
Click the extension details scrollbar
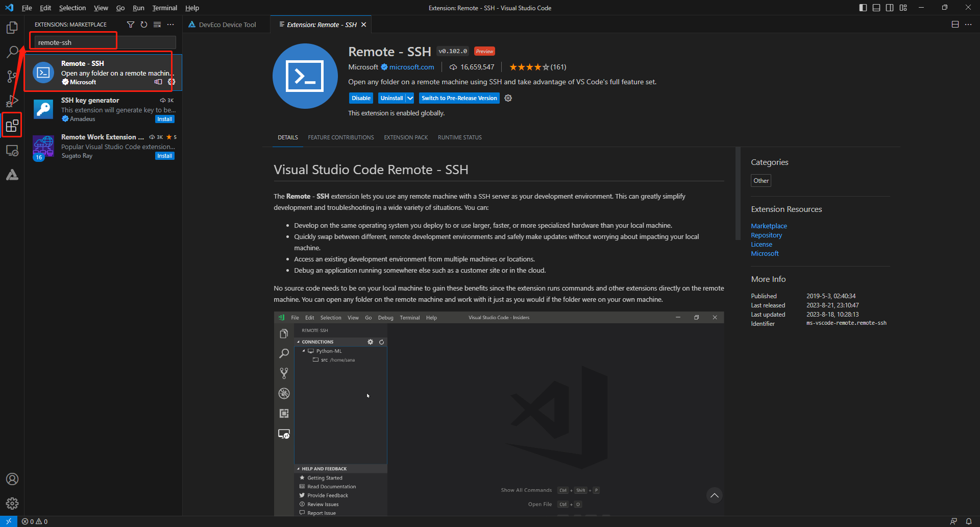coord(738,194)
